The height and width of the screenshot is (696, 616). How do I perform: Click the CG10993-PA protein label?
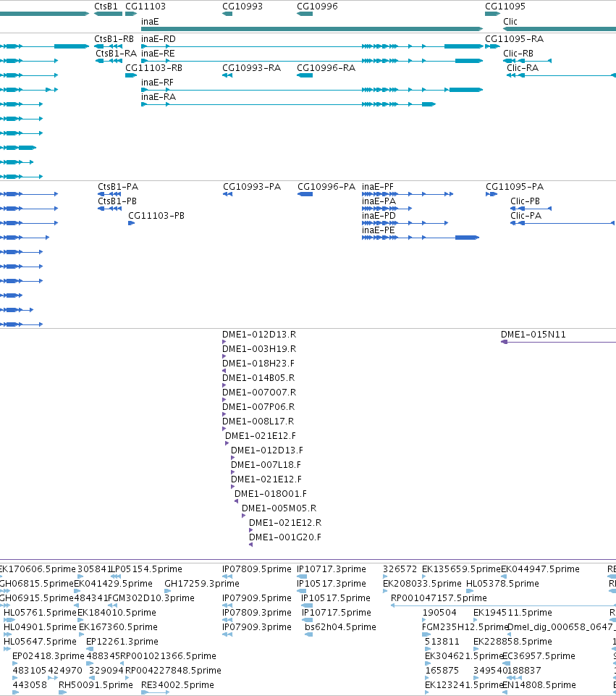point(252,187)
